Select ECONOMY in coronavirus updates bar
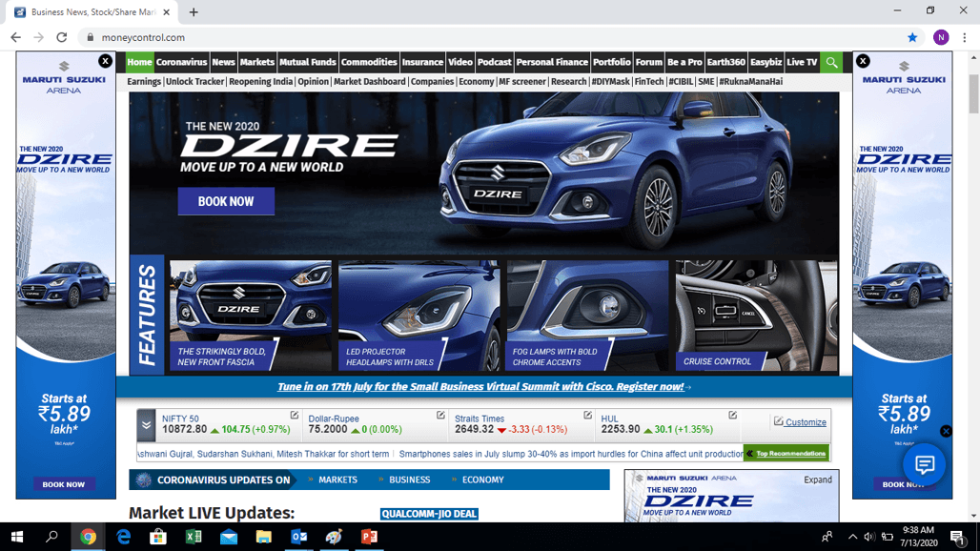The width and height of the screenshot is (980, 551). coord(483,480)
